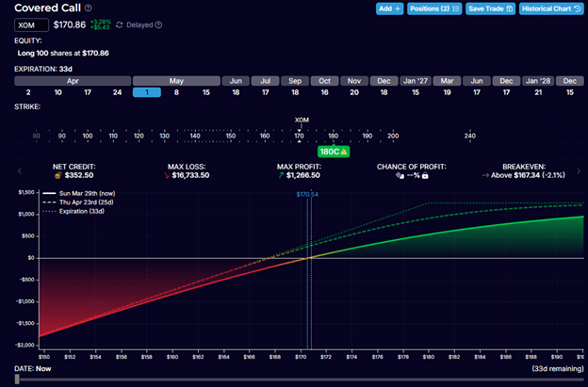Click the dice icon under Chance of Profit

400,175
